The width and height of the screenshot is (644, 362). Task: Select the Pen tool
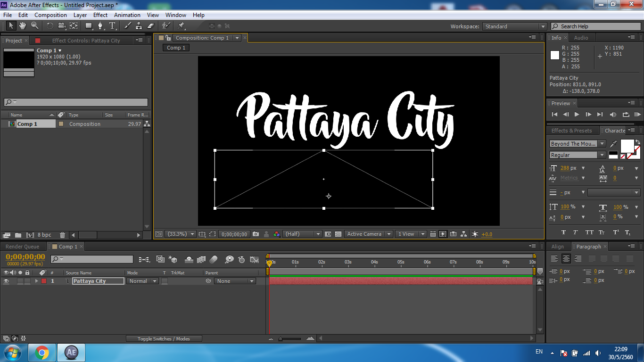coord(100,26)
